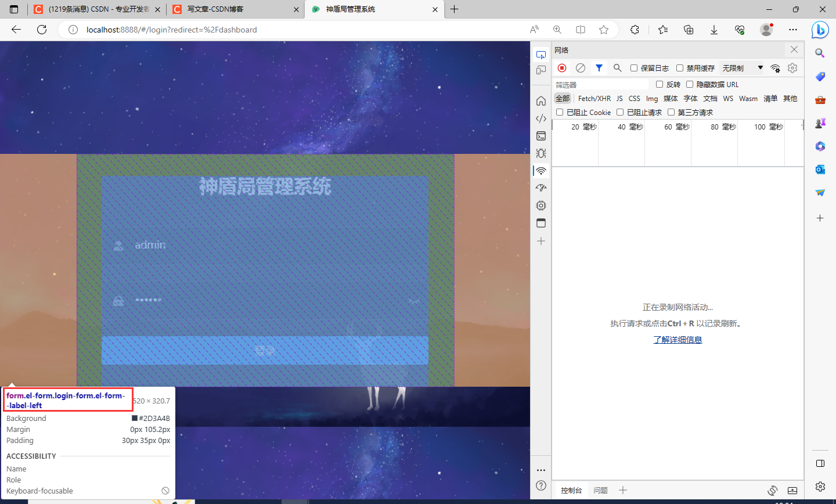Screen dimensions: 836x504
Task: Show password eye toggle in login form
Action: click(414, 301)
